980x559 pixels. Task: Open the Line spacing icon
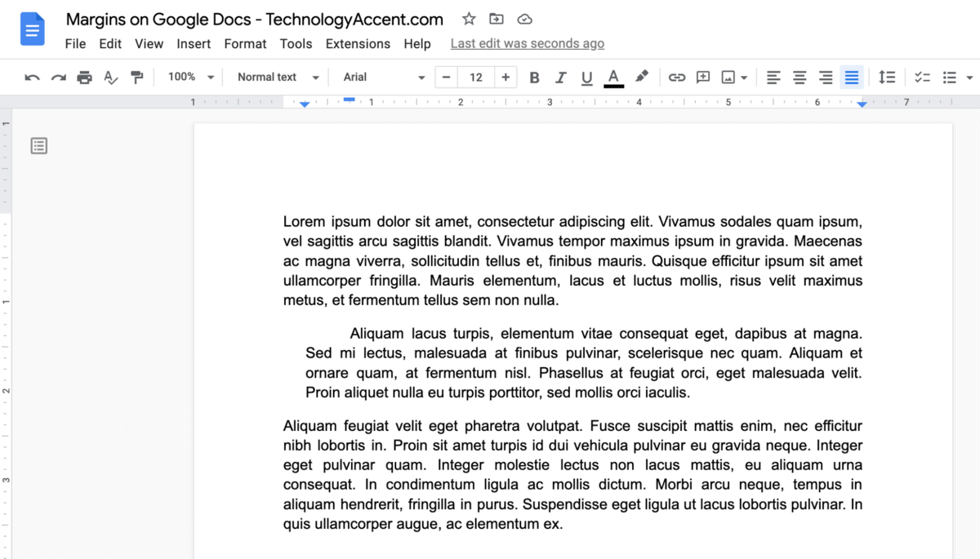[x=887, y=77]
